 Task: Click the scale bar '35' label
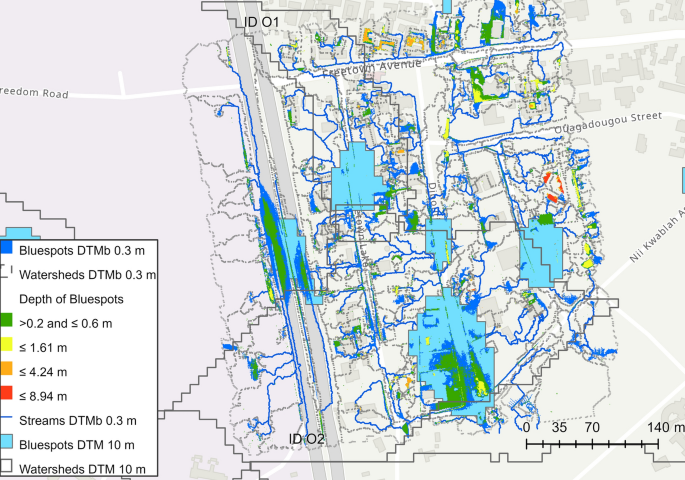(559, 427)
